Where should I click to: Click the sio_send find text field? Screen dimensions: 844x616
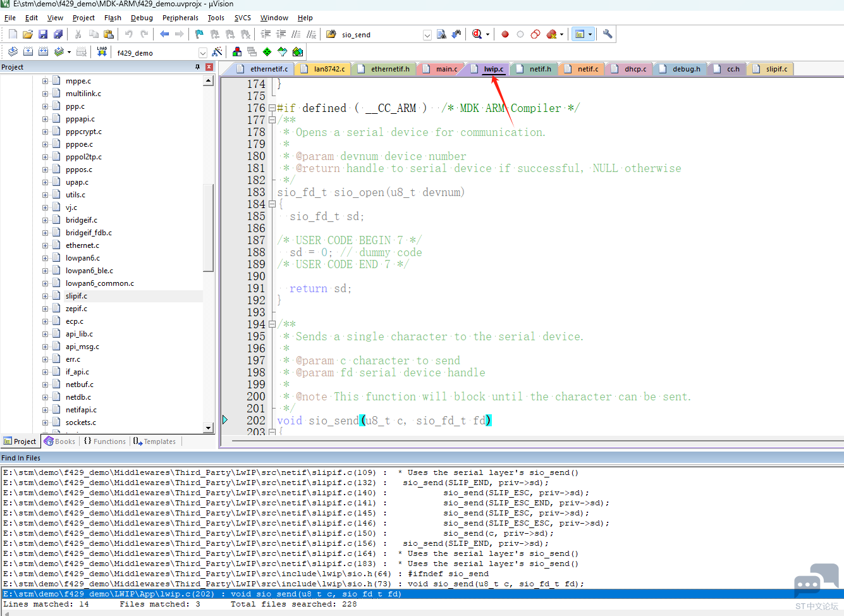(381, 35)
